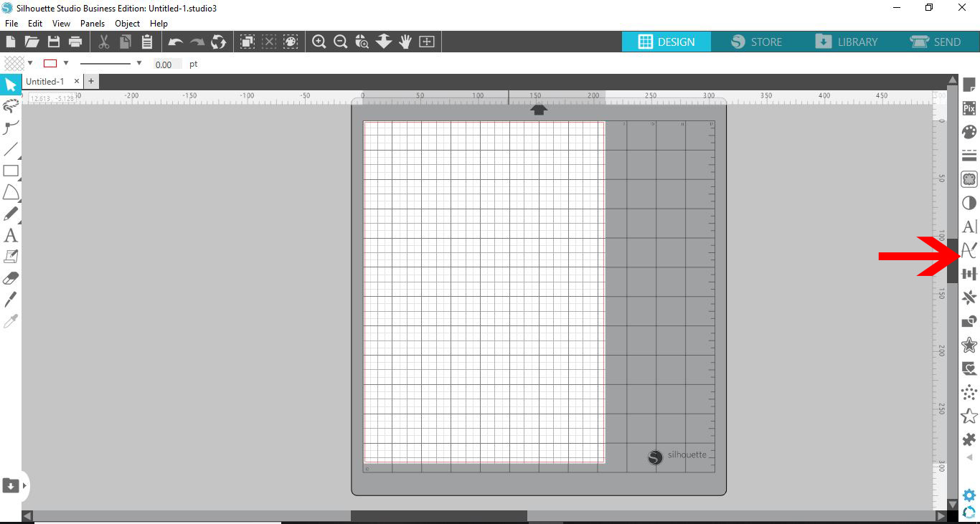The height and width of the screenshot is (524, 980).
Task: Click the red line color swatch
Action: coord(50,63)
